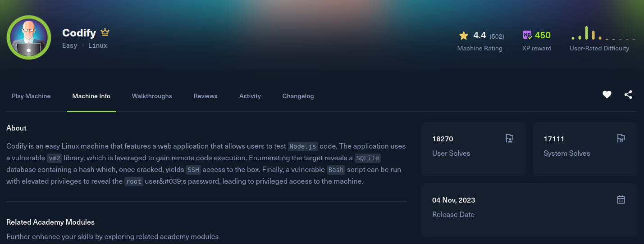The image size is (644, 244).
Task: Click the Codify machine title
Action: tap(79, 33)
